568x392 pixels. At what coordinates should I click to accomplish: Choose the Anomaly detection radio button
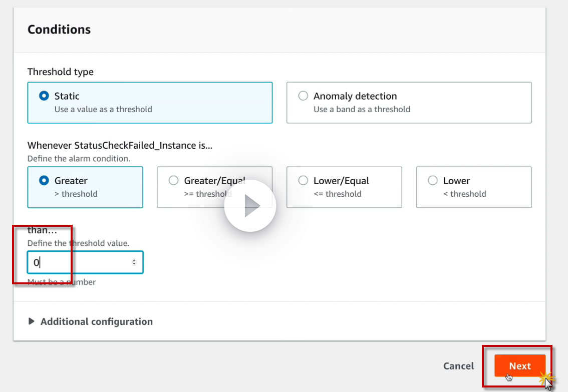click(303, 96)
